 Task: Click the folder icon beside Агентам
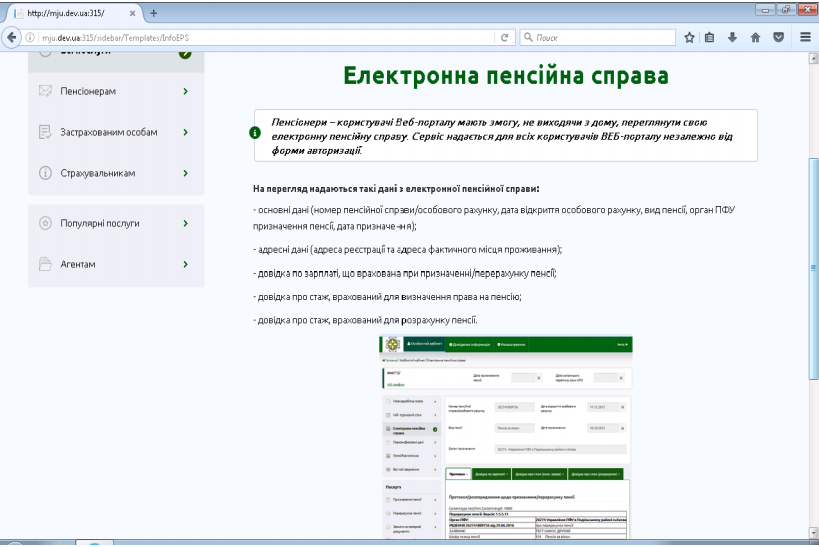pos(45,264)
